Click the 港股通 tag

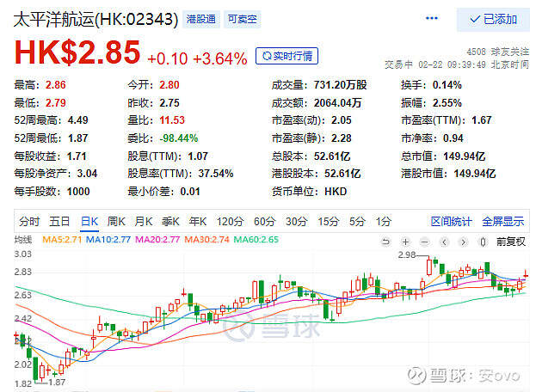coord(201,19)
